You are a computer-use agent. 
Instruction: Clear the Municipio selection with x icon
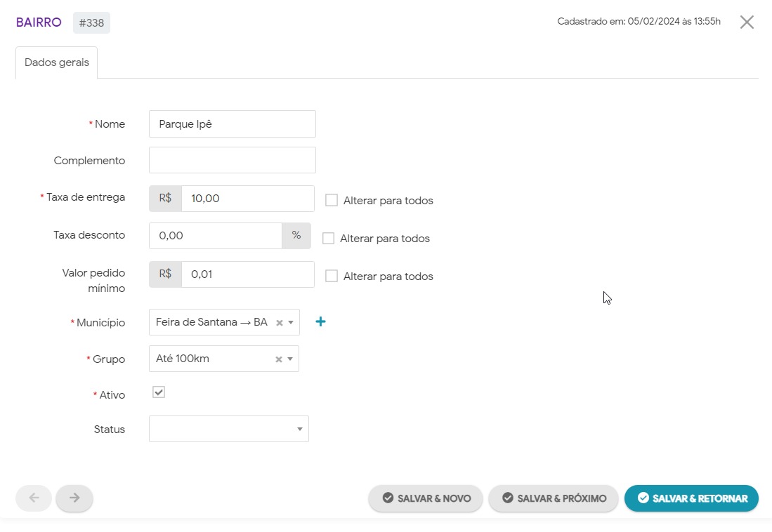[x=279, y=323]
